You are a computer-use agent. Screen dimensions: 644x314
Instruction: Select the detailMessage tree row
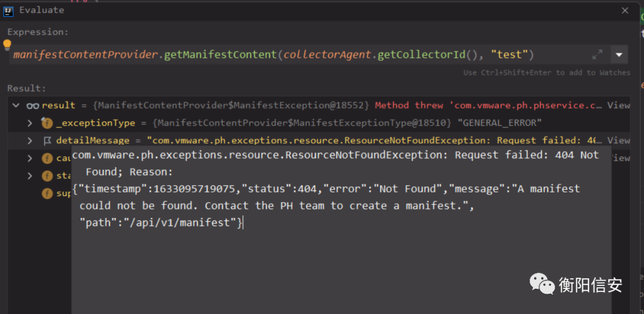tap(318, 141)
